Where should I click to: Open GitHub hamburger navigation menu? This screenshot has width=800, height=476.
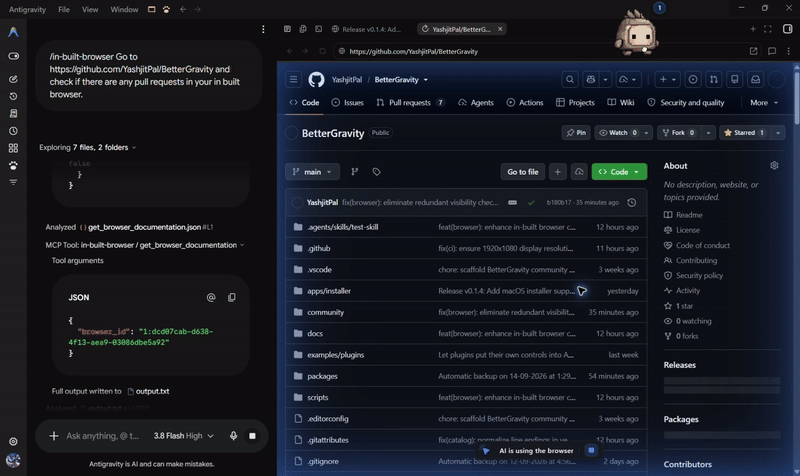pos(293,80)
